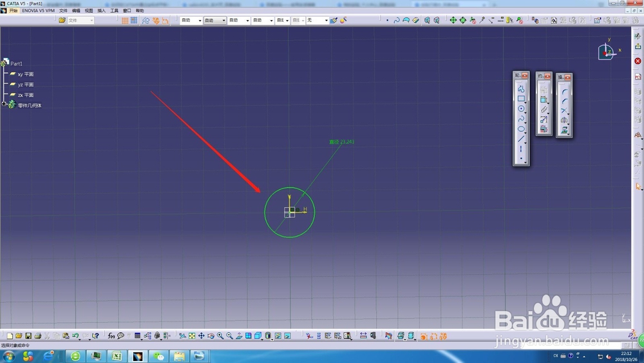Click the first green four-arrow icon in the top toolbar
The height and width of the screenshot is (363, 644).
[453, 20]
